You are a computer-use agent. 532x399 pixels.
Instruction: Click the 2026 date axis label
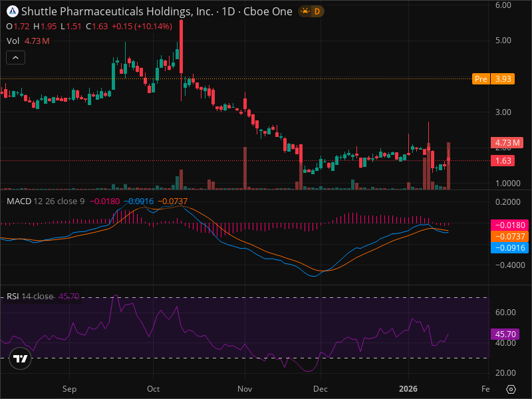[408, 389]
